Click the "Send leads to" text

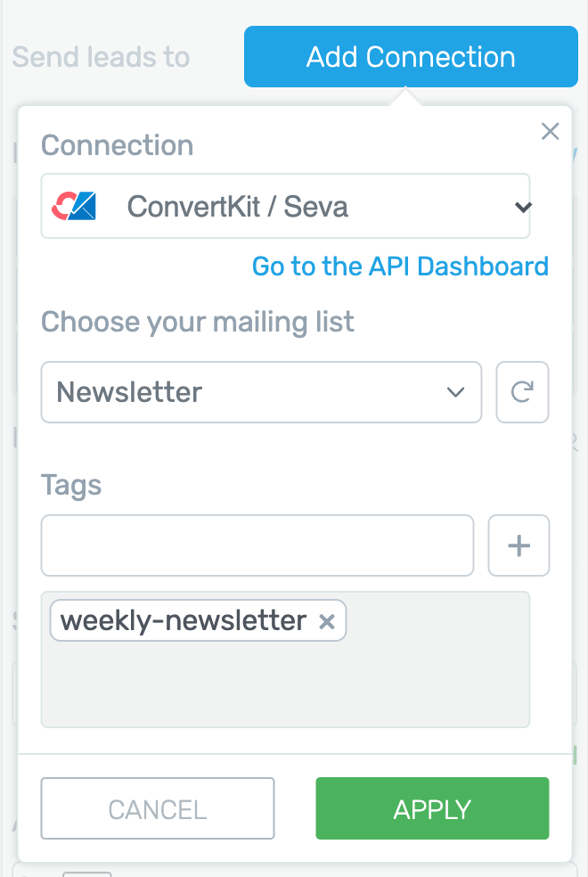coord(101,57)
